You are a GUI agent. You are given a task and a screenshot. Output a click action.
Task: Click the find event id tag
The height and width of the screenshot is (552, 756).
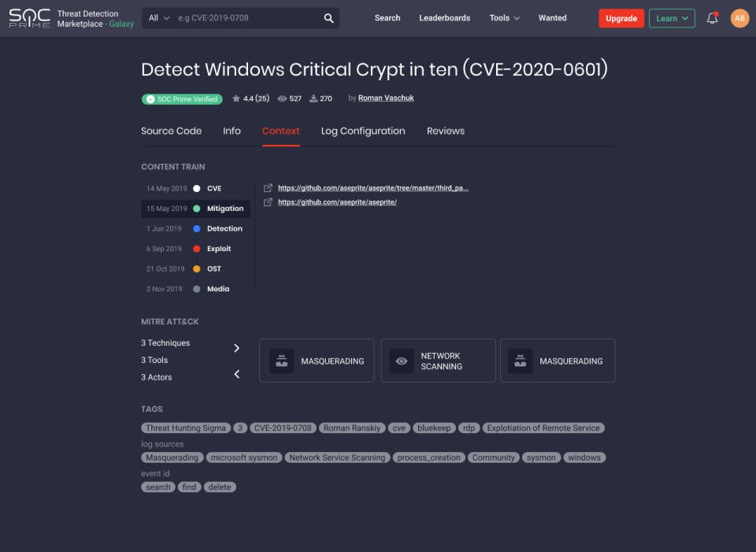pyautogui.click(x=189, y=487)
